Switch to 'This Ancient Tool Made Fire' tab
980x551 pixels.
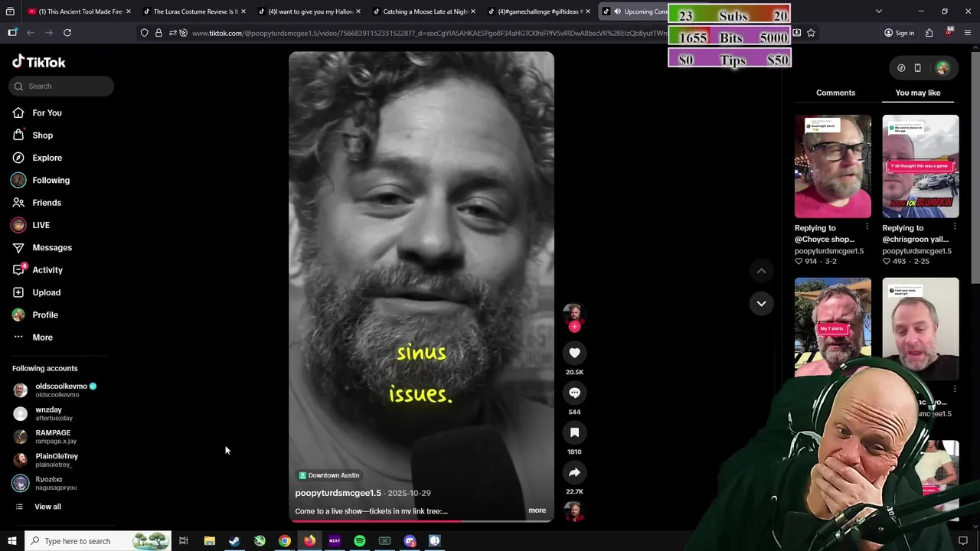coord(77,11)
